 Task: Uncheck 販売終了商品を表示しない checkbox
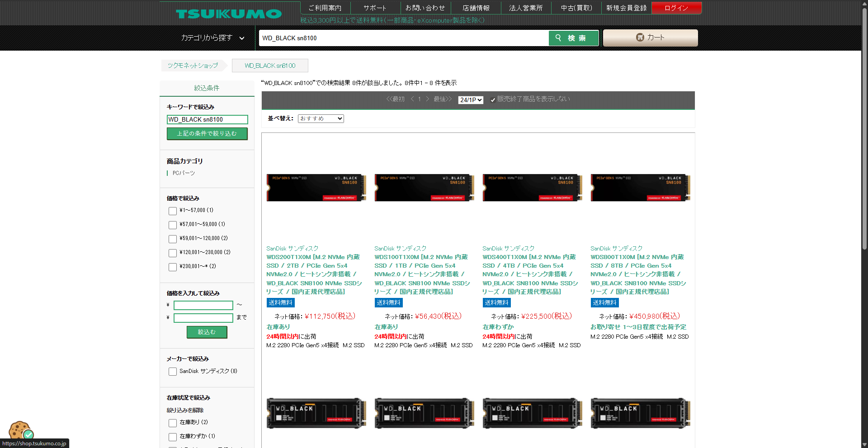(x=493, y=100)
